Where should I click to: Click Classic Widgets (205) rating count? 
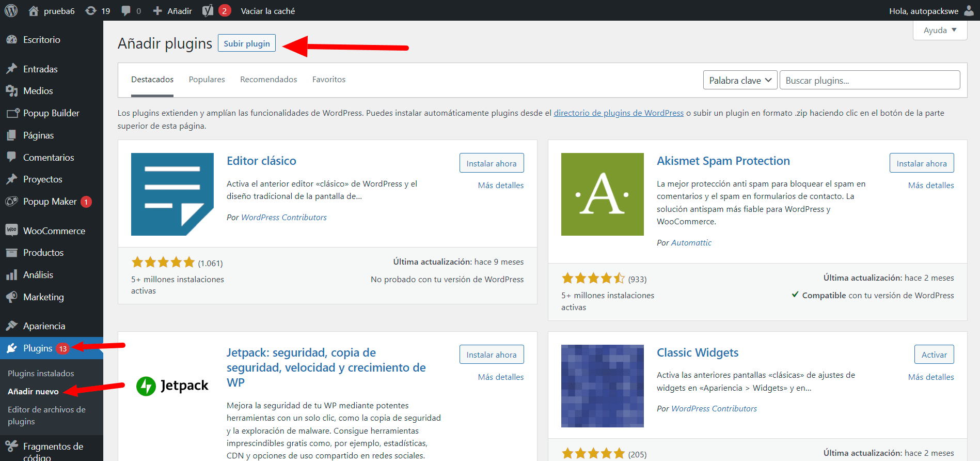(637, 454)
